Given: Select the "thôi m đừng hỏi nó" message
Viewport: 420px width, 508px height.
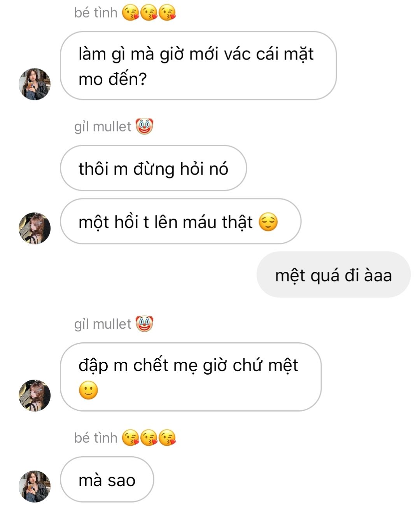Looking at the screenshot, I should point(153,168).
